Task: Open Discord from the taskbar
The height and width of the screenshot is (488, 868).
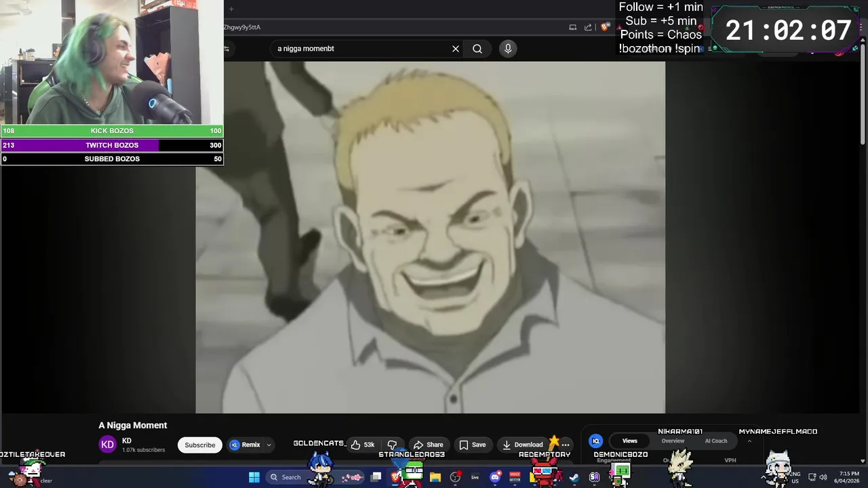Action: [x=495, y=477]
